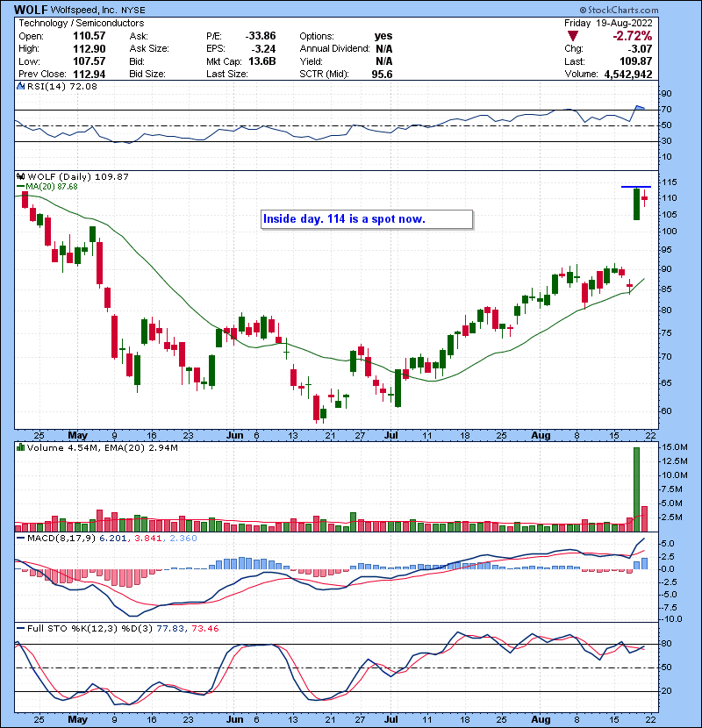Click the date Friday 19-Aug-2022
702x728 pixels.
[608, 23]
